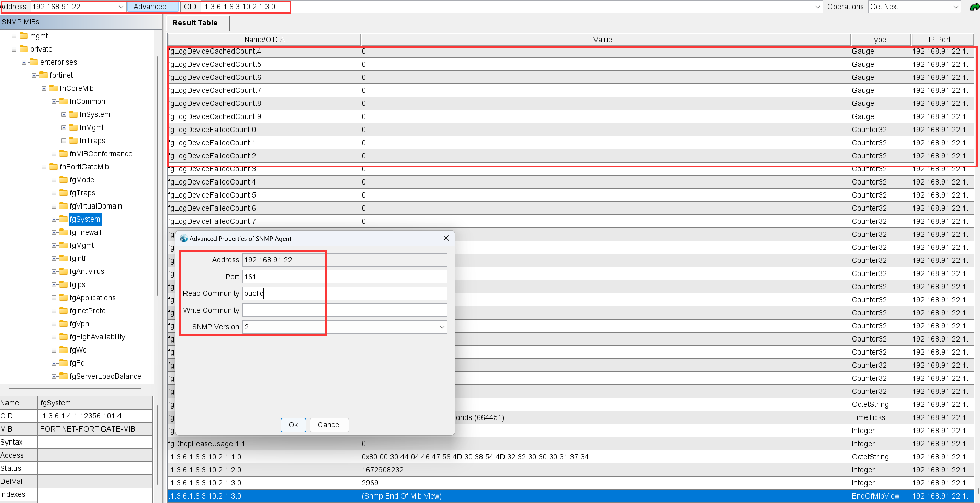Open the Operations Get Next dropdown
The width and height of the screenshot is (980, 503).
tap(956, 7)
